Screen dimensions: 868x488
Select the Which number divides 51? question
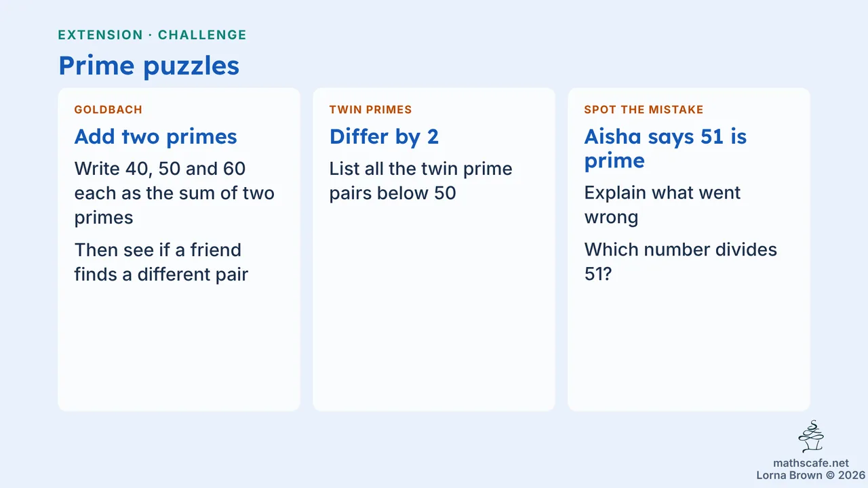pyautogui.click(x=680, y=262)
